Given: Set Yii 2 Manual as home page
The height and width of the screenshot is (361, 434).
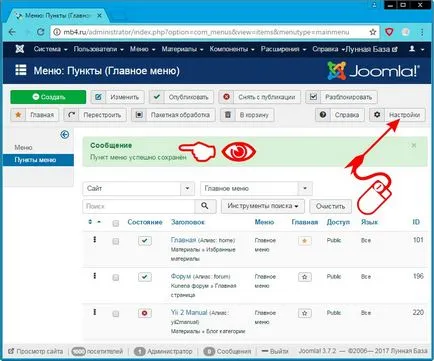Looking at the screenshot, I should tap(305, 313).
